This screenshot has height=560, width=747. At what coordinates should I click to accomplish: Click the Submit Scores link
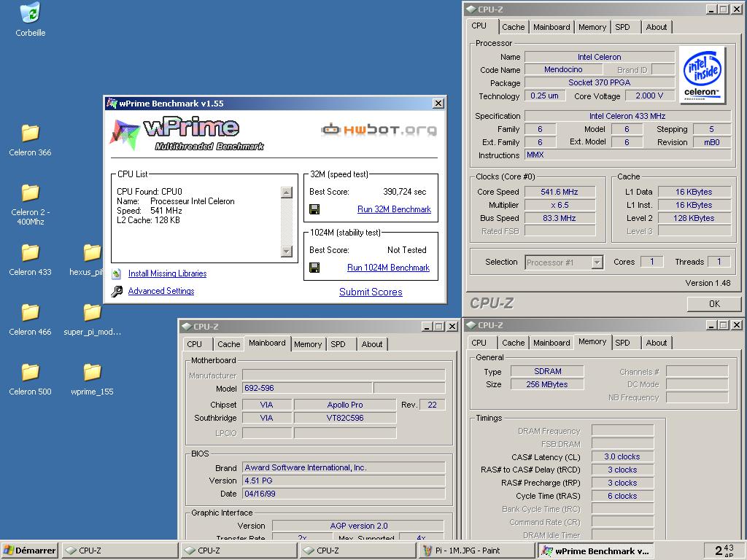(x=371, y=292)
